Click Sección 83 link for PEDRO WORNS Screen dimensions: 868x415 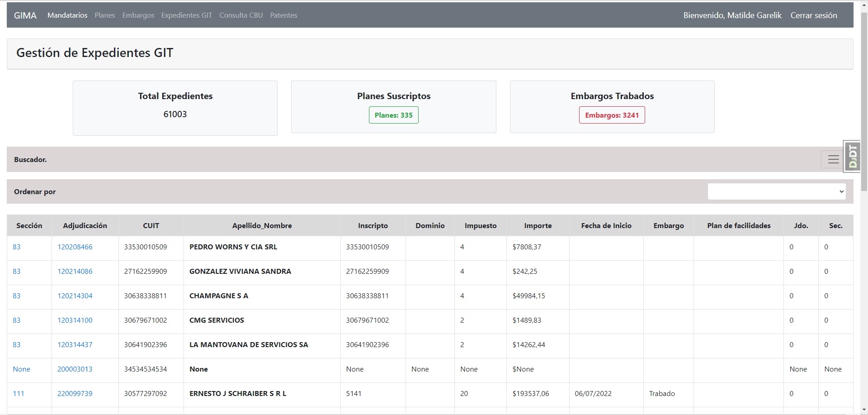[17, 247]
